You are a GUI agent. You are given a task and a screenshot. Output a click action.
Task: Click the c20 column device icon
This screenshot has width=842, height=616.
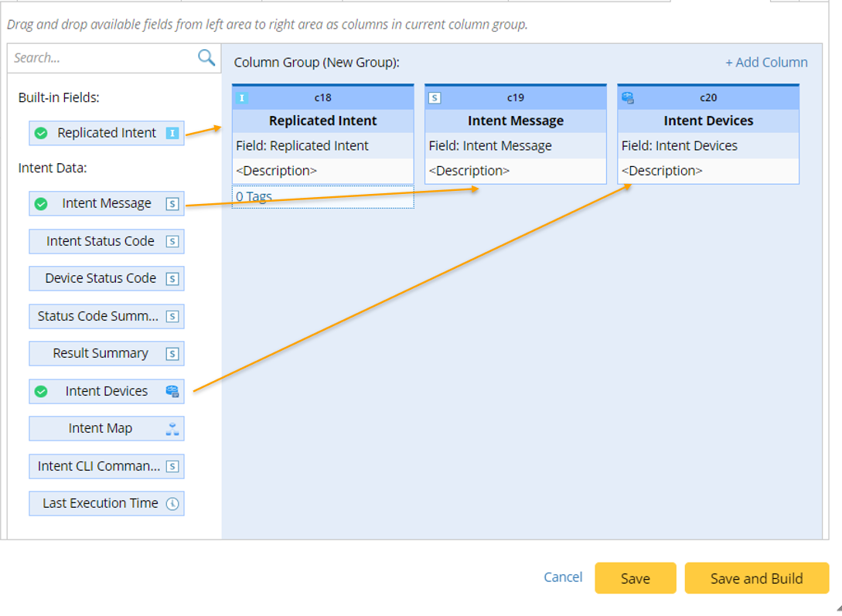point(628,98)
